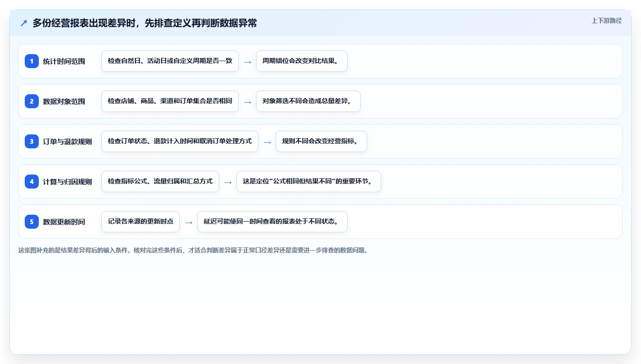
Task: Click the 订单与退款规则 label
Action: point(67,141)
